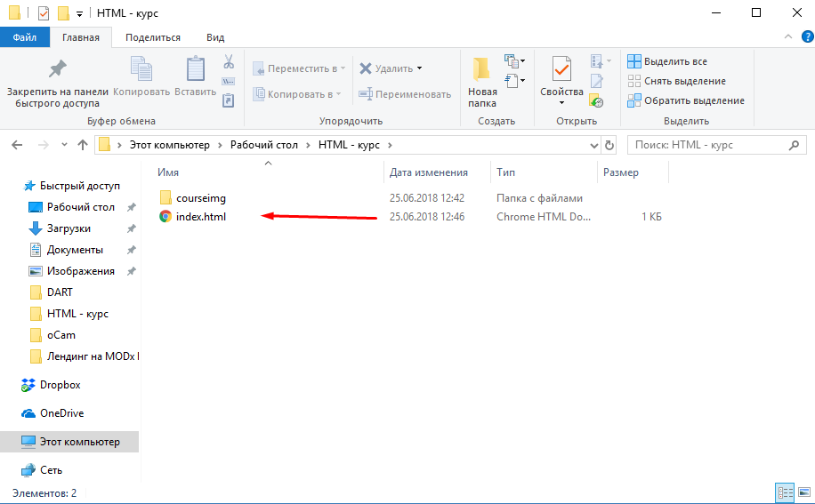Click Удалить button
The height and width of the screenshot is (504, 815).
391,68
